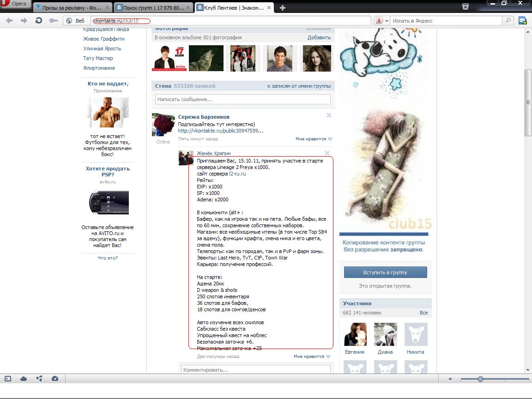Open the Кто не падает ad title
The image size is (532, 399).
[108, 84]
